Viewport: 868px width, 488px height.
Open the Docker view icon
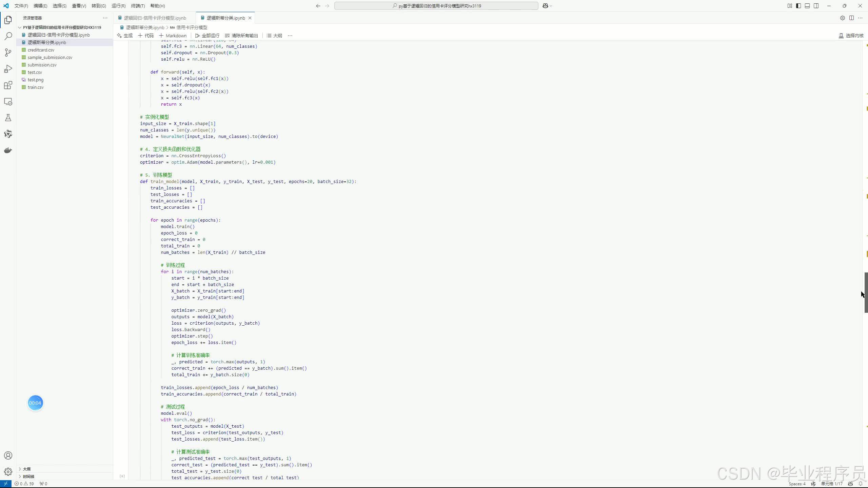(x=8, y=150)
